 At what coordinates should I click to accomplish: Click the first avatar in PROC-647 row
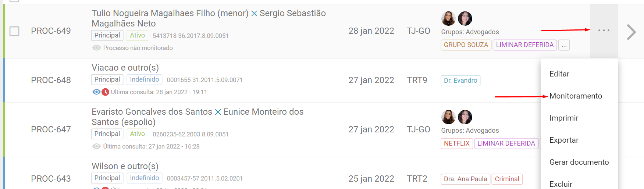448,117
